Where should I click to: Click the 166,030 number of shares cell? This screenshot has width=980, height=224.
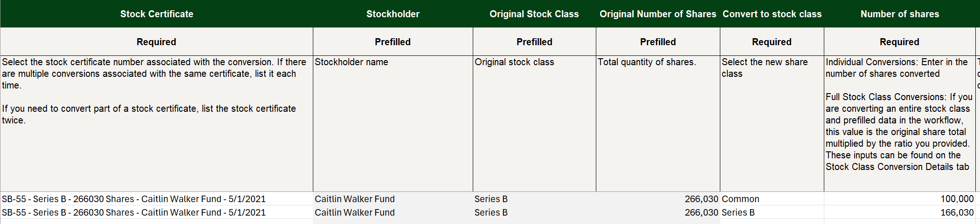(x=900, y=212)
